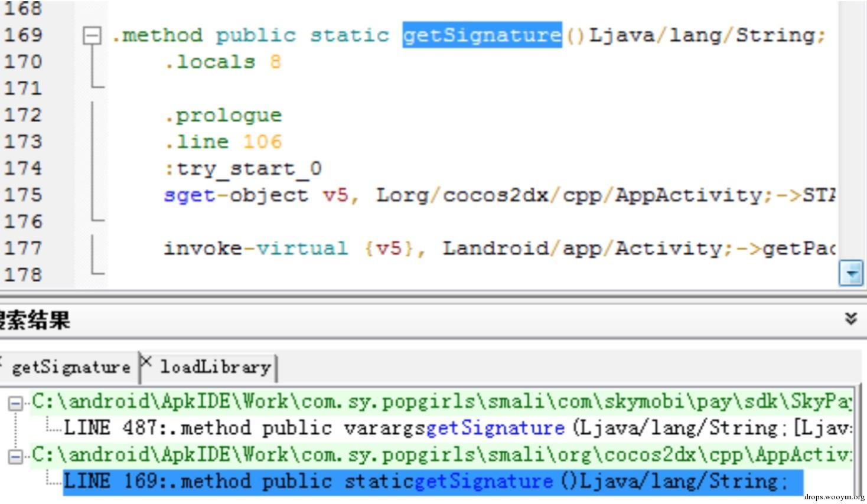The image size is (867, 504).
Task: Close the loadLibrary search tab
Action: tap(146, 362)
